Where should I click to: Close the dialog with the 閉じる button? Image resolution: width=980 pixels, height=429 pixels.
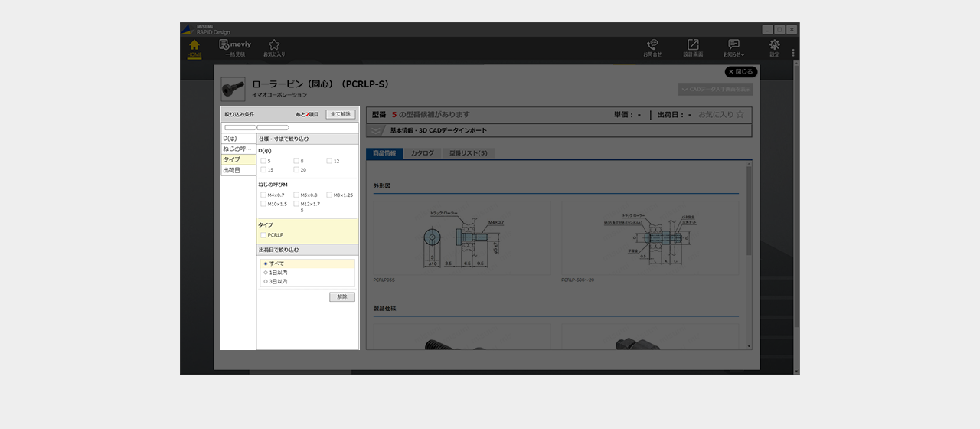click(740, 72)
